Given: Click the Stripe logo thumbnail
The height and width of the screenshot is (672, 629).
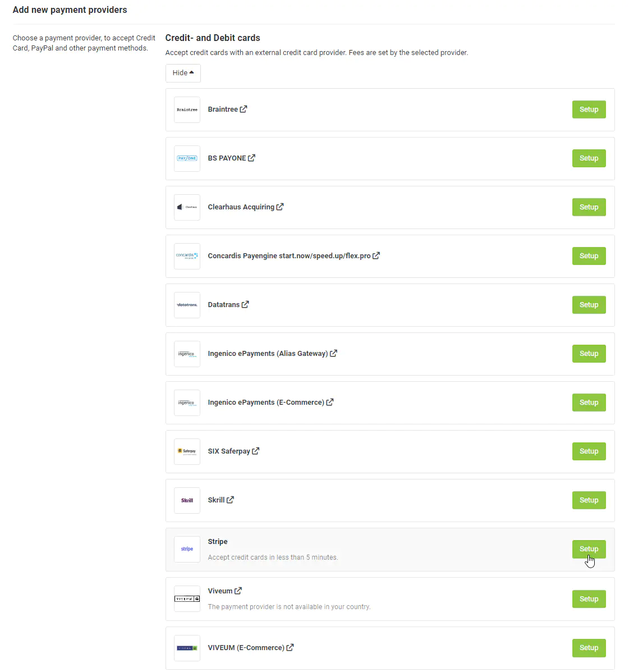Looking at the screenshot, I should coord(187,549).
